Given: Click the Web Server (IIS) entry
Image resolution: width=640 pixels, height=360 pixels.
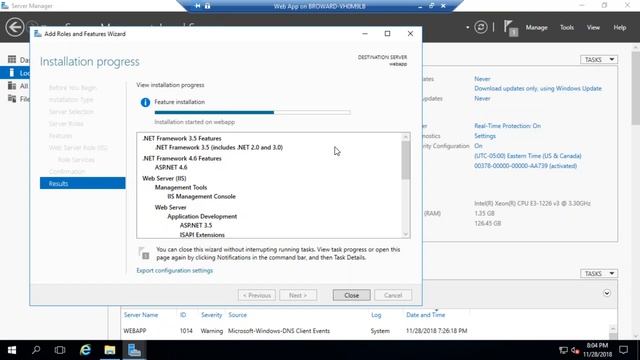Looking at the screenshot, I should 164,178.
